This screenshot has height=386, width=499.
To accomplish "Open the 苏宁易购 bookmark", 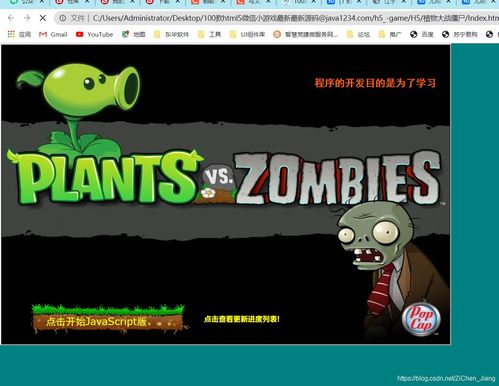I will point(460,34).
